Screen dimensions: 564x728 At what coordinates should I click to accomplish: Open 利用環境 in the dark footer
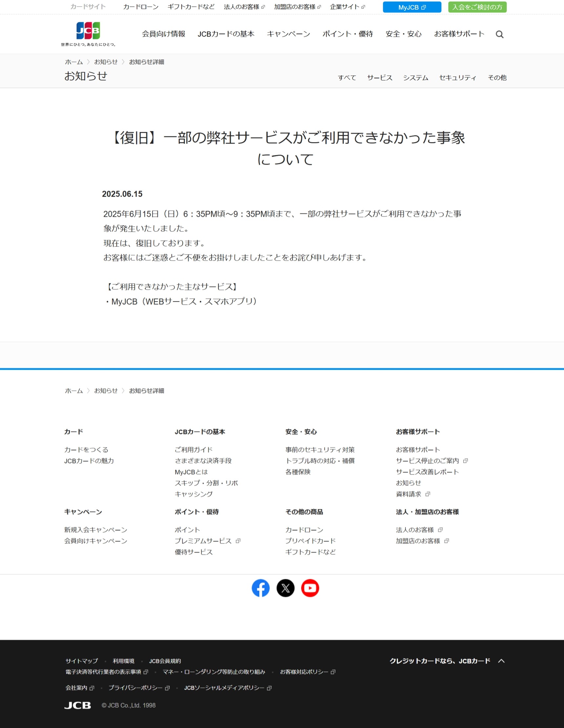123,661
